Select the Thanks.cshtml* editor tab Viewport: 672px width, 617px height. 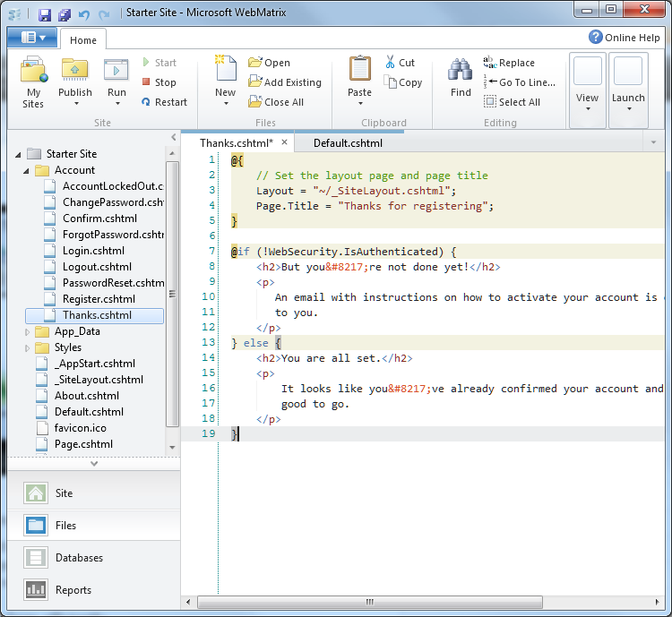tap(237, 143)
